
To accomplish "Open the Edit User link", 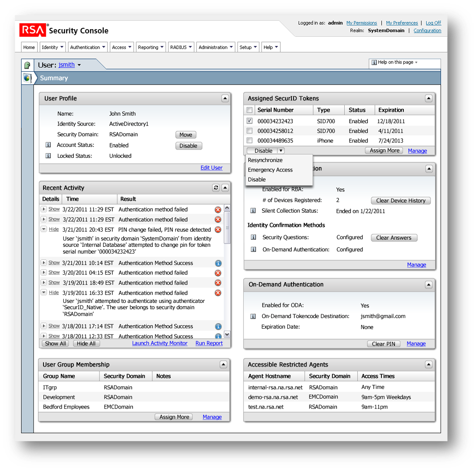I will (212, 168).
